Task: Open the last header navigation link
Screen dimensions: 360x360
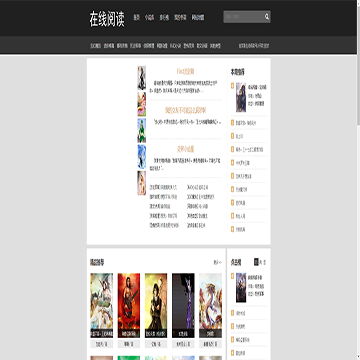Action: point(198,17)
